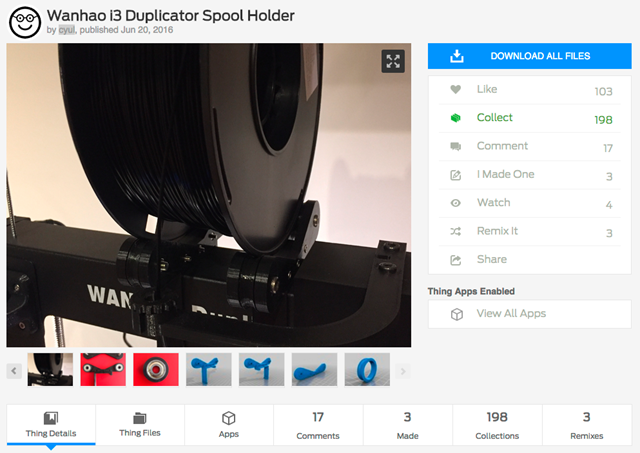The width and height of the screenshot is (640, 453).
Task: Open the 3 Remixes tab
Action: (x=587, y=425)
